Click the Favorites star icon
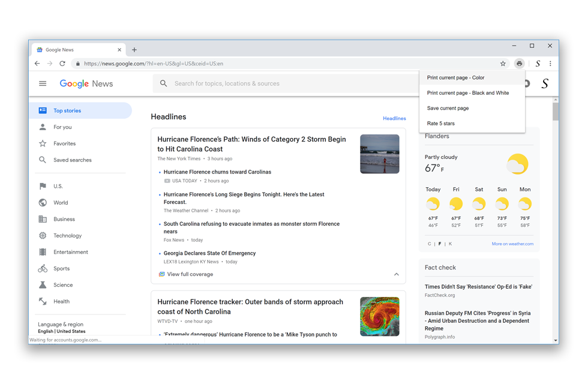The width and height of the screenshot is (588, 384). 43,143
